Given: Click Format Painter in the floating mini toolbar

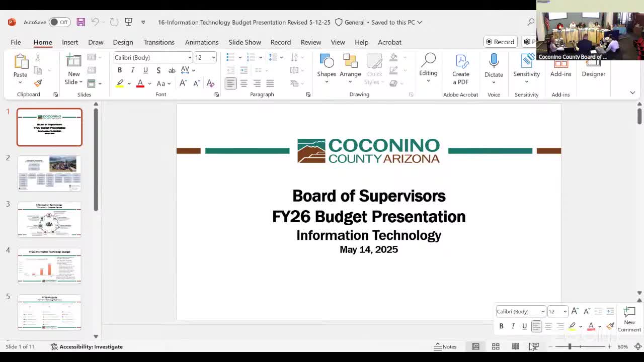Looking at the screenshot, I should [610, 326].
